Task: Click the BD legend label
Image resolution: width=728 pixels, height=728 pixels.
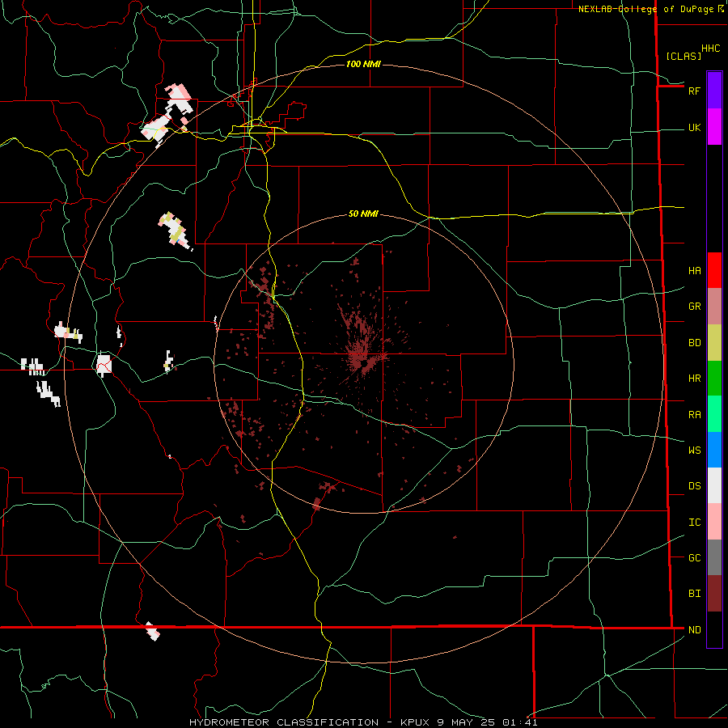Action: click(694, 343)
